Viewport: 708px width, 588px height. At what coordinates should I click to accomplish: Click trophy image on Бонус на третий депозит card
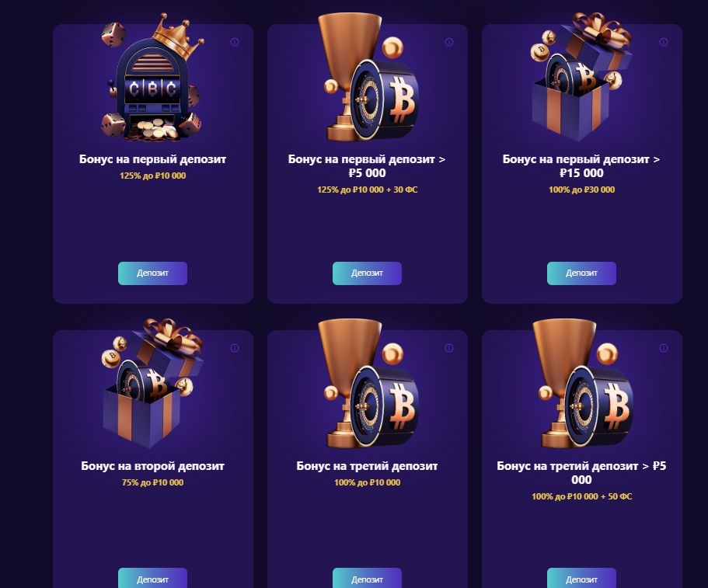point(367,384)
